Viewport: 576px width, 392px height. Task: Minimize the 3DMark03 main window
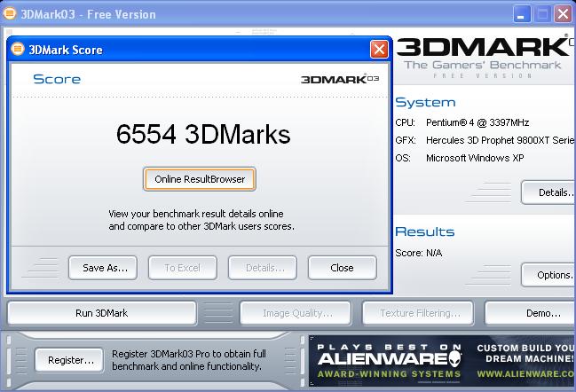(521, 14)
